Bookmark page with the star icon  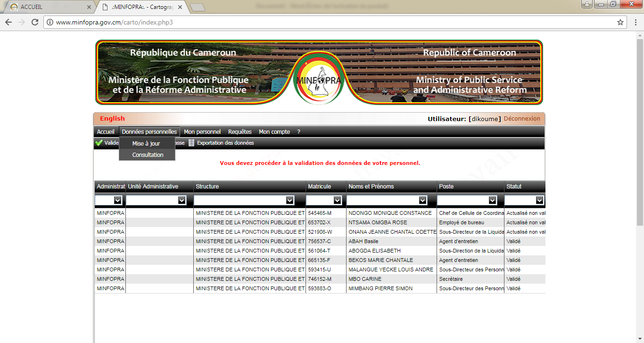coord(620,22)
